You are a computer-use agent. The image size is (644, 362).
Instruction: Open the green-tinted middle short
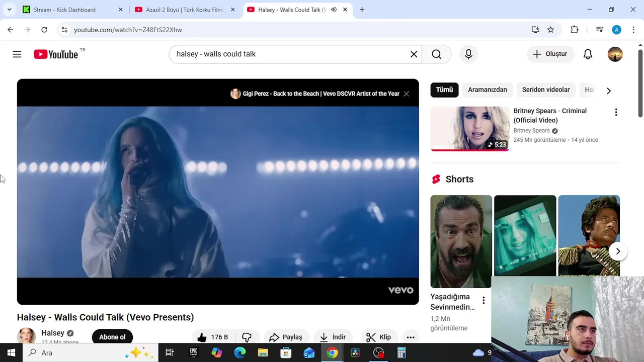pyautogui.click(x=525, y=235)
